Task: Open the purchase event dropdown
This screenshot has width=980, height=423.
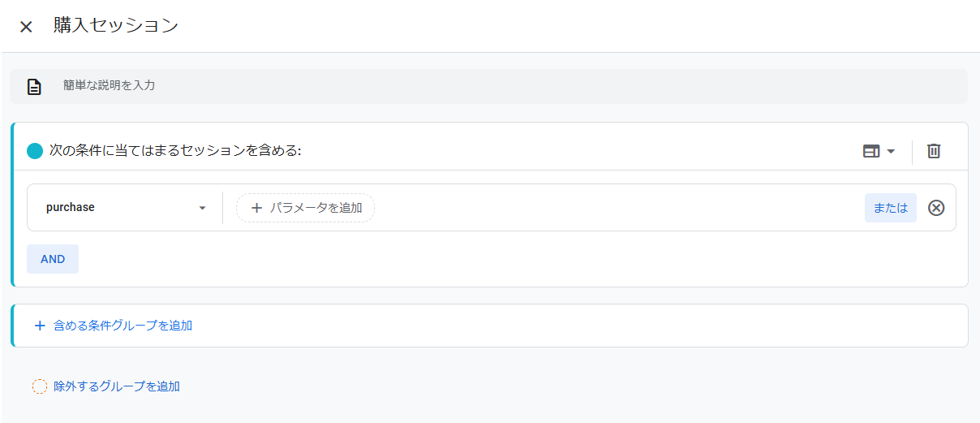Action: tap(202, 208)
